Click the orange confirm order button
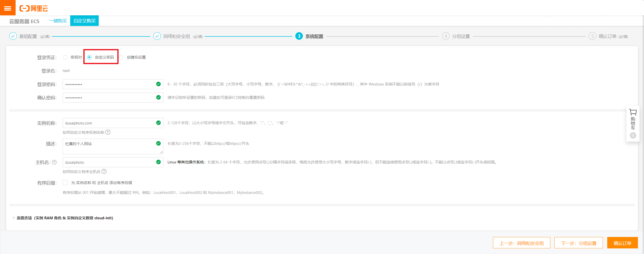Viewport: 644px width, 254px height. [622, 243]
